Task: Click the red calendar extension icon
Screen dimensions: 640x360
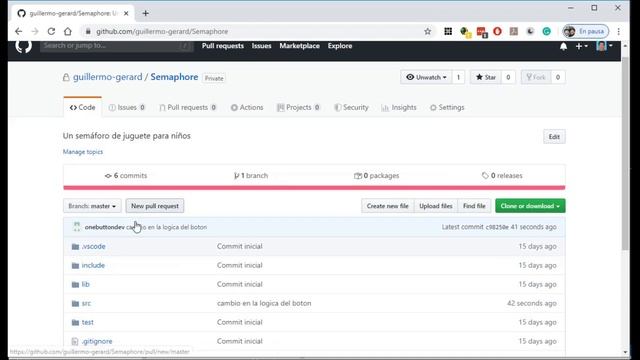Action: click(482, 32)
